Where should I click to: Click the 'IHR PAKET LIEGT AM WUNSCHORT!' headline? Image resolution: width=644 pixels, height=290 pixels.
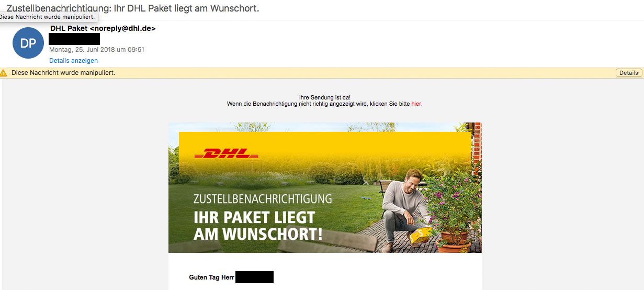click(258, 226)
